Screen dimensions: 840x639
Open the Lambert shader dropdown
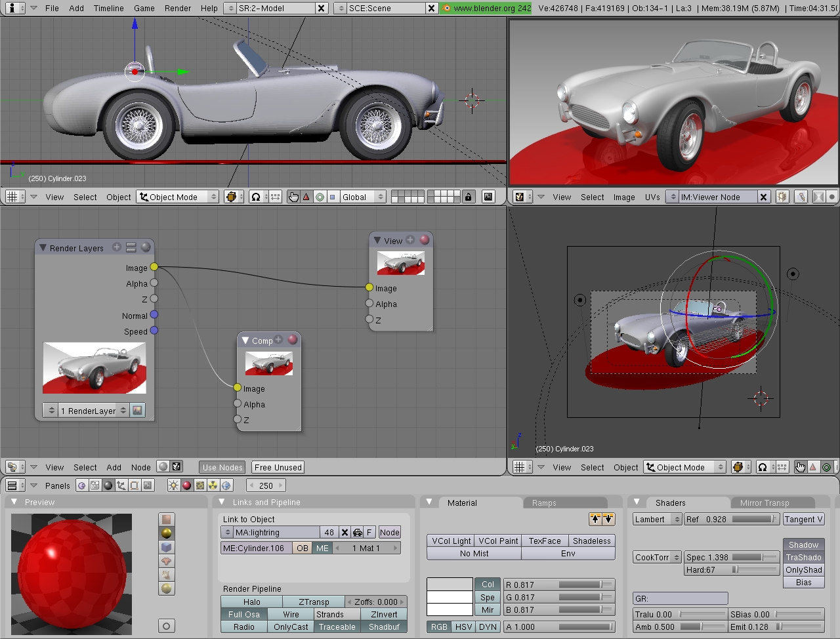656,519
